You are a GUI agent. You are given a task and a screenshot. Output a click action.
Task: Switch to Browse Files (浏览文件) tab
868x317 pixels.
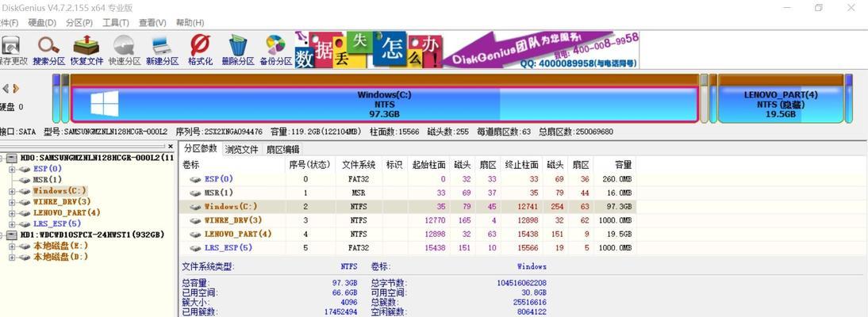point(241,149)
